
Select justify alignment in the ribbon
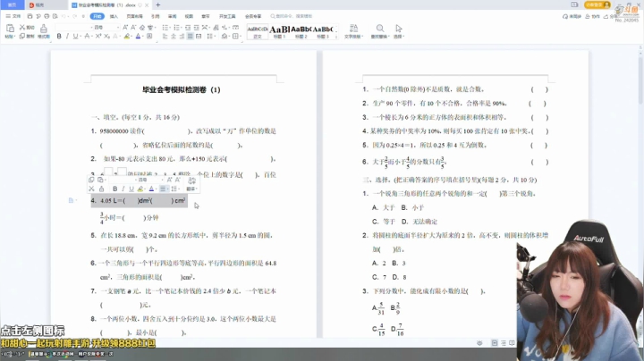(x=191, y=36)
